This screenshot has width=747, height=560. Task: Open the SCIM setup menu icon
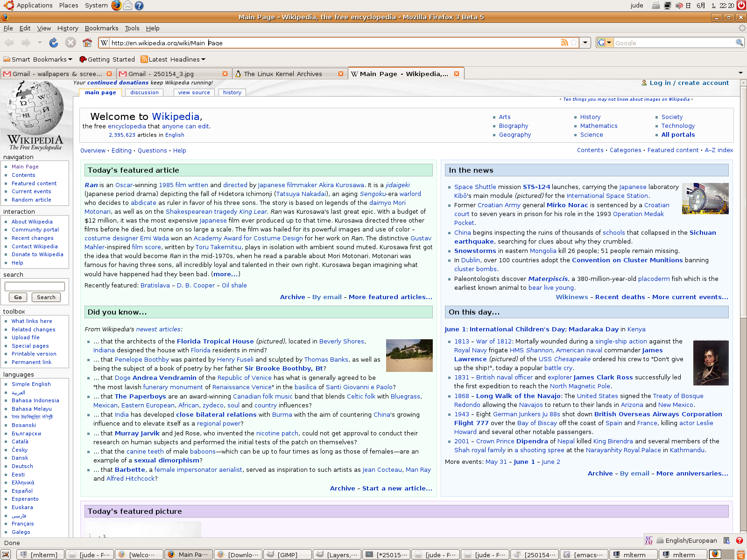[x=726, y=540]
